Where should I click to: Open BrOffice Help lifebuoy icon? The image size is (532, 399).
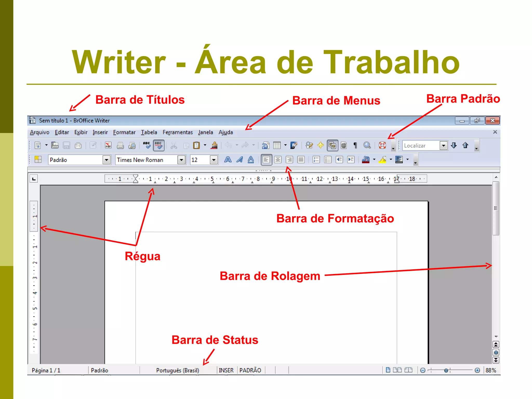coord(382,145)
